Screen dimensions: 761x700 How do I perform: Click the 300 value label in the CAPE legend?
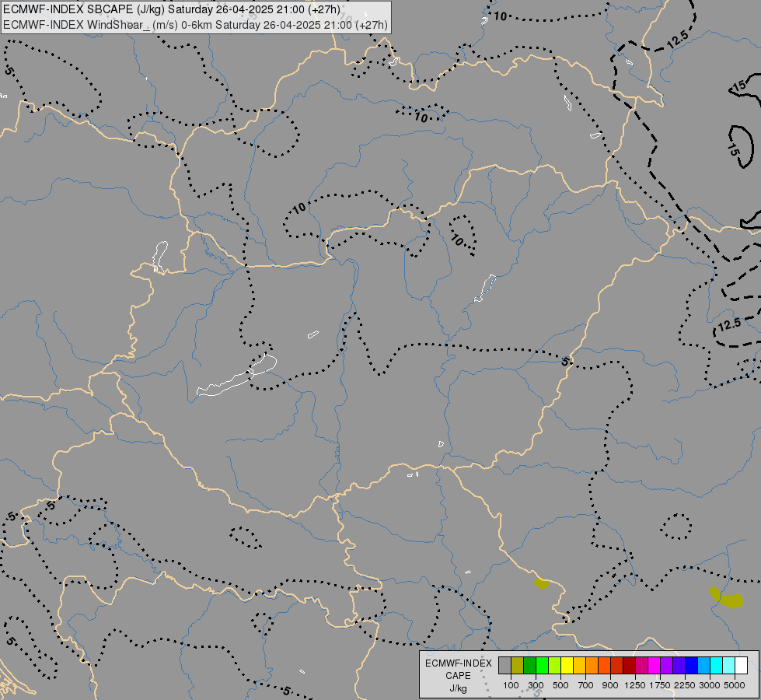(536, 685)
